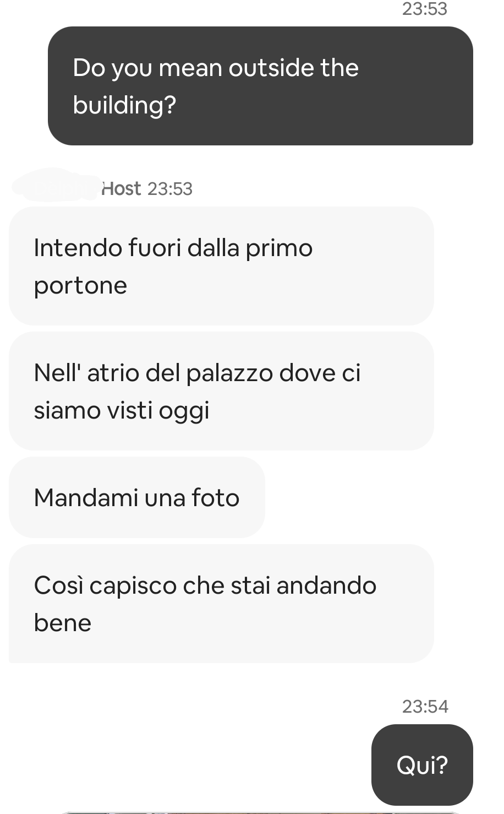Click the word 'bene' in the last host message
The image size is (504, 814).
(63, 623)
